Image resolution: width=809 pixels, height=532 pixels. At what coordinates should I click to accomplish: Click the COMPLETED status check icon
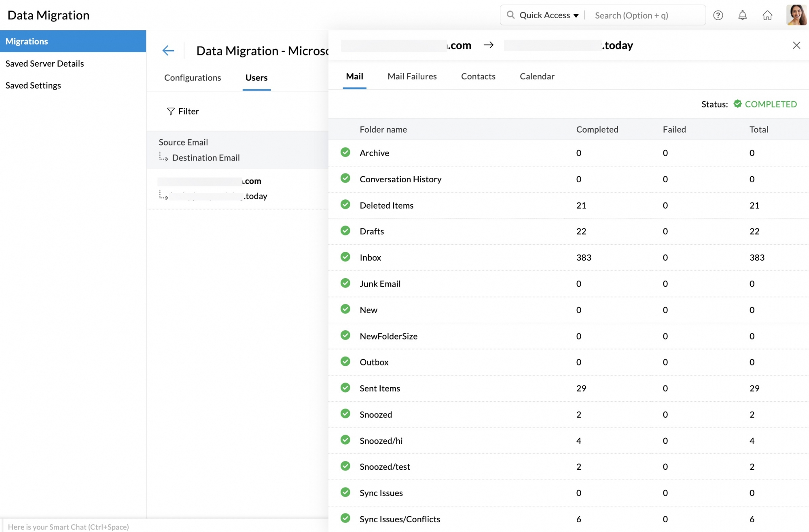tap(737, 104)
